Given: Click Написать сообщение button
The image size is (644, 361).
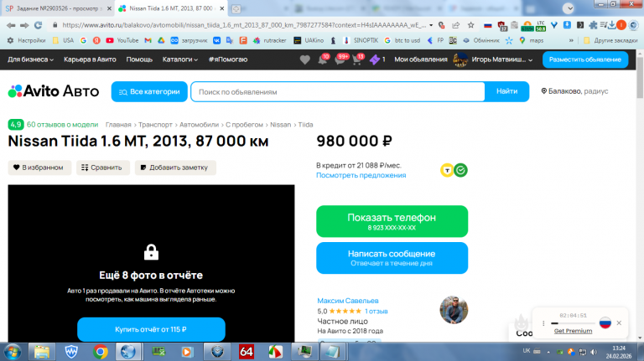Looking at the screenshot, I should (x=392, y=258).
